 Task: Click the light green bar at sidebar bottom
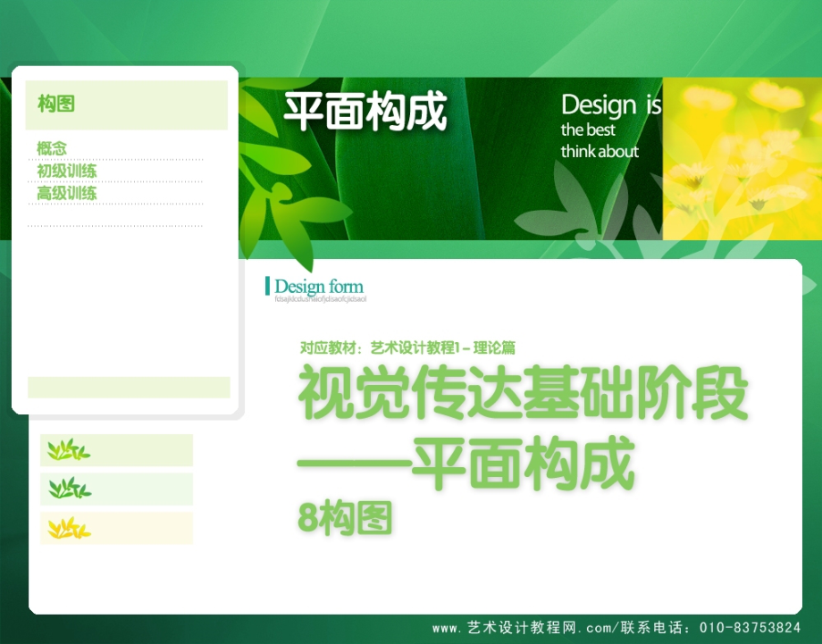coord(129,387)
